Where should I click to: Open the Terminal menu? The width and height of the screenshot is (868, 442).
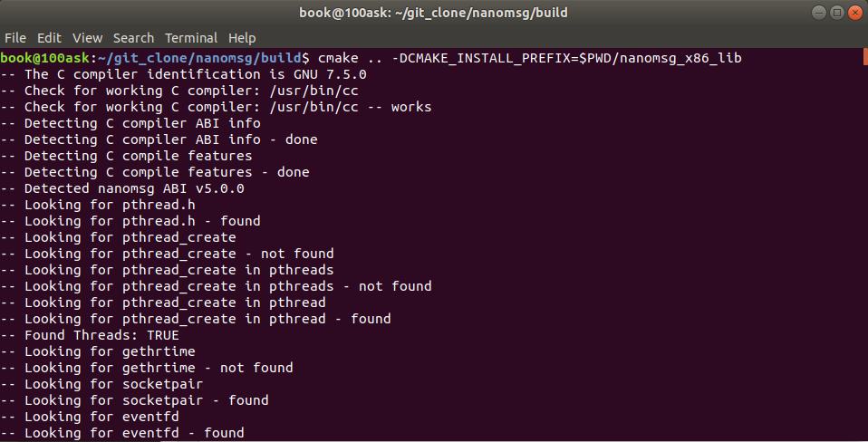[x=191, y=38]
